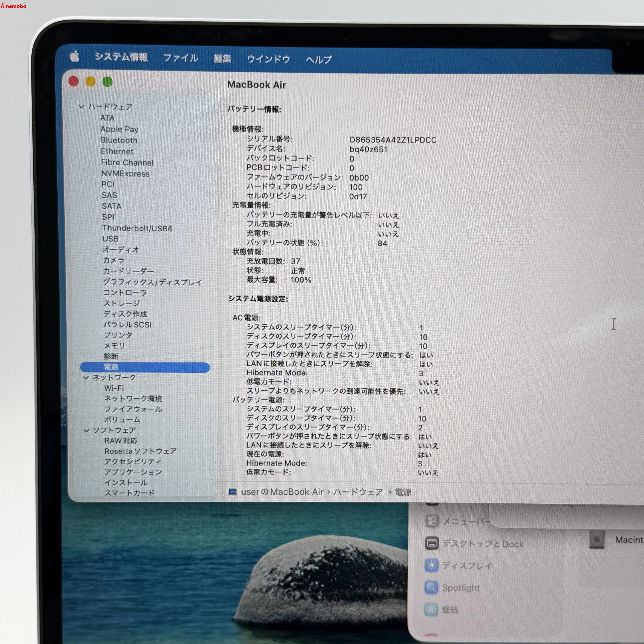Viewport: 644px width, 644px height.
Task: Select カードリーダー in the sidebar
Action: 128,271
